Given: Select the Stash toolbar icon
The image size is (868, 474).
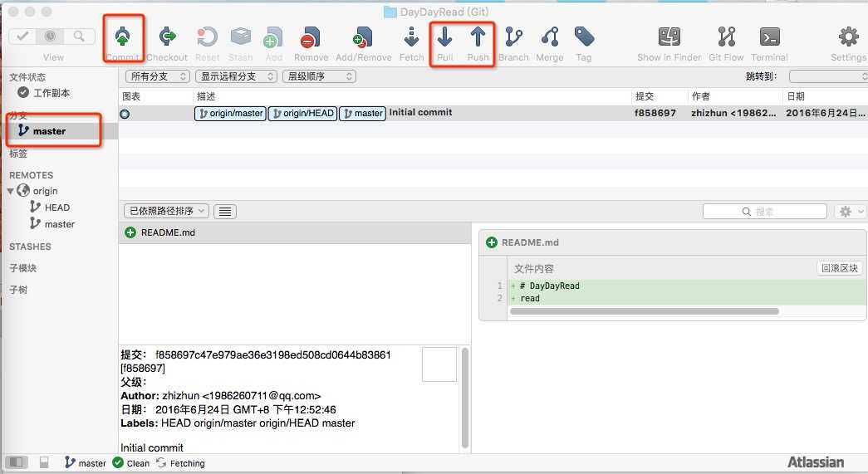Looking at the screenshot, I should [240, 37].
